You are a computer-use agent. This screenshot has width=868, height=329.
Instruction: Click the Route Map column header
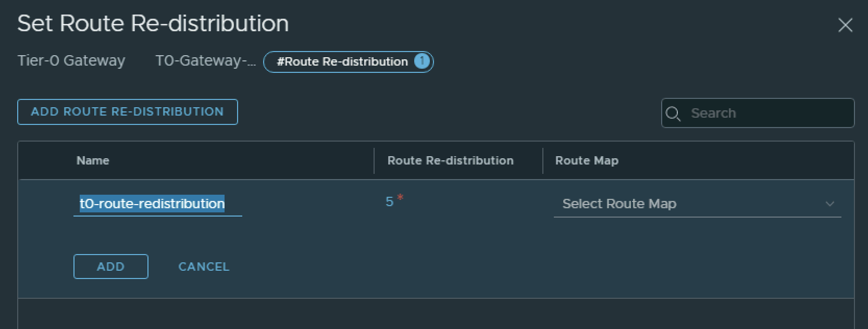[587, 161]
